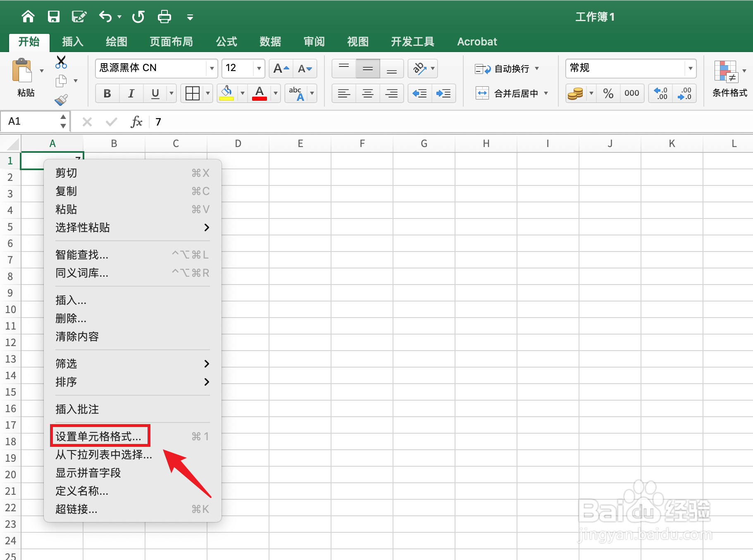Click the 粘贴 label button
753x560 pixels.
26,93
